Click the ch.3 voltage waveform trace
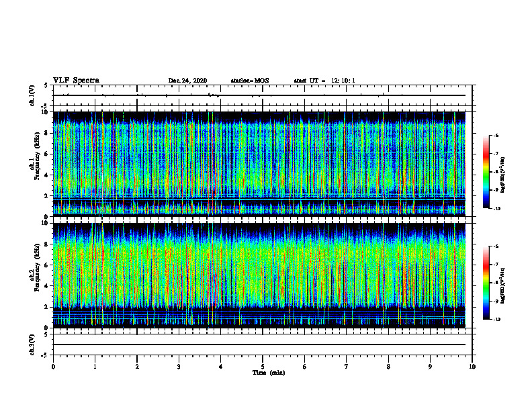Image resolution: width=532 pixels, height=411 pixels. tap(259, 345)
